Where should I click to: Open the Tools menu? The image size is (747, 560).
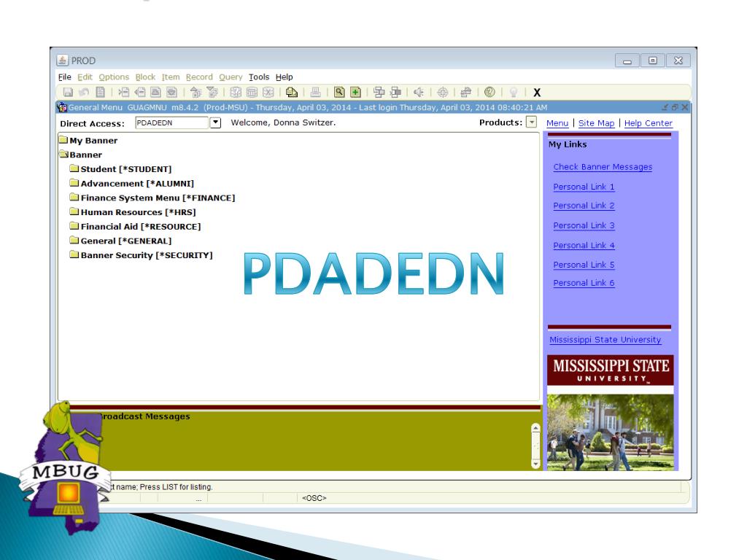click(258, 77)
